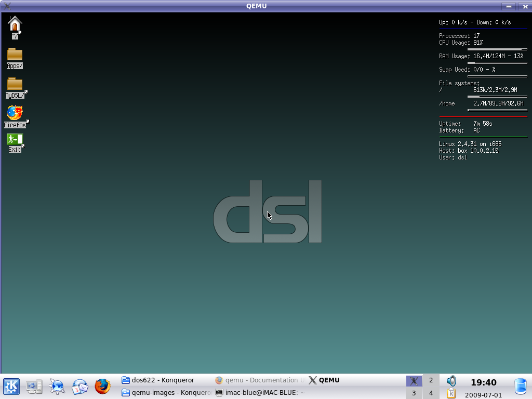Switch to virtual desktop 4
532x399 pixels.
(431, 393)
